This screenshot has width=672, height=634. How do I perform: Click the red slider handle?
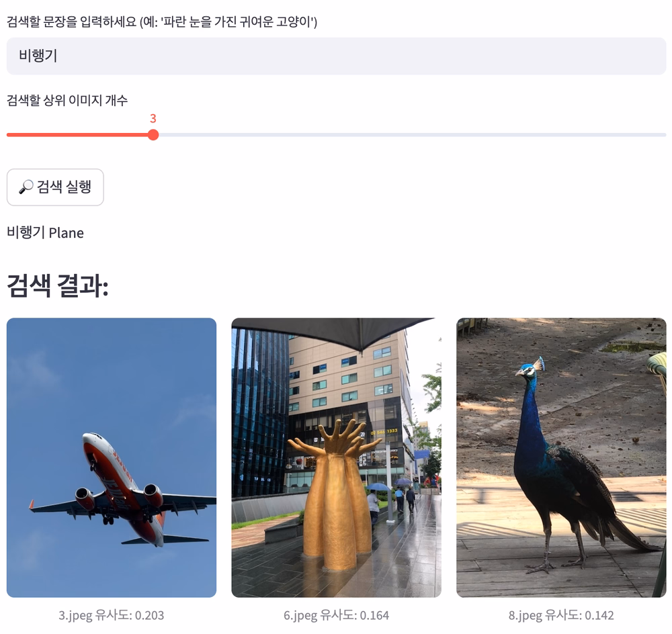coord(153,135)
